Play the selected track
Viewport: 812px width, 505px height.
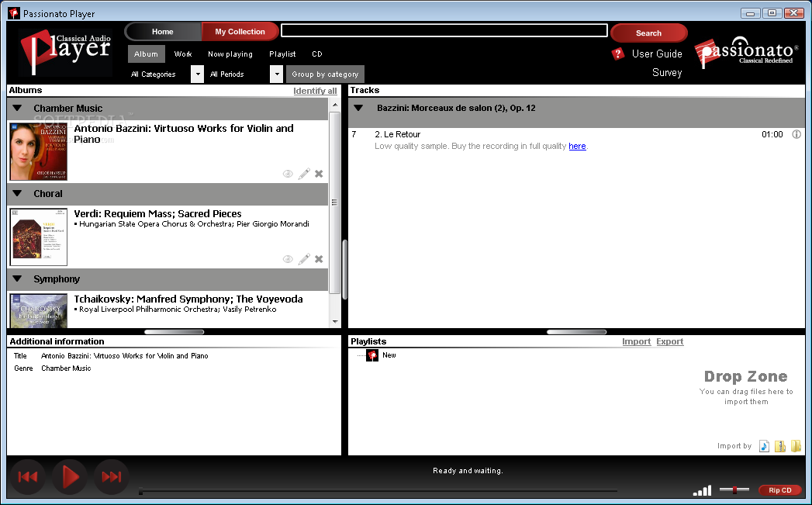[69, 476]
